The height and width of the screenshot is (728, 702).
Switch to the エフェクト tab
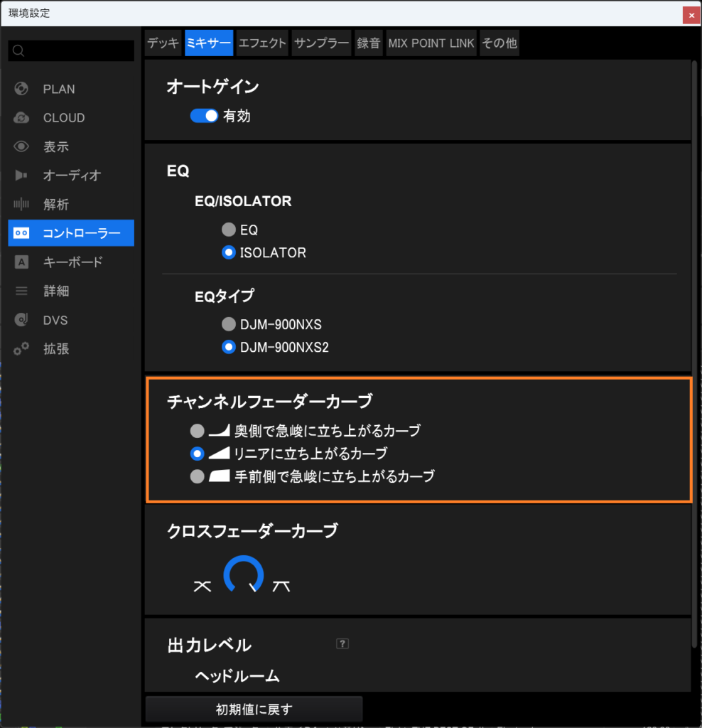pos(262,43)
